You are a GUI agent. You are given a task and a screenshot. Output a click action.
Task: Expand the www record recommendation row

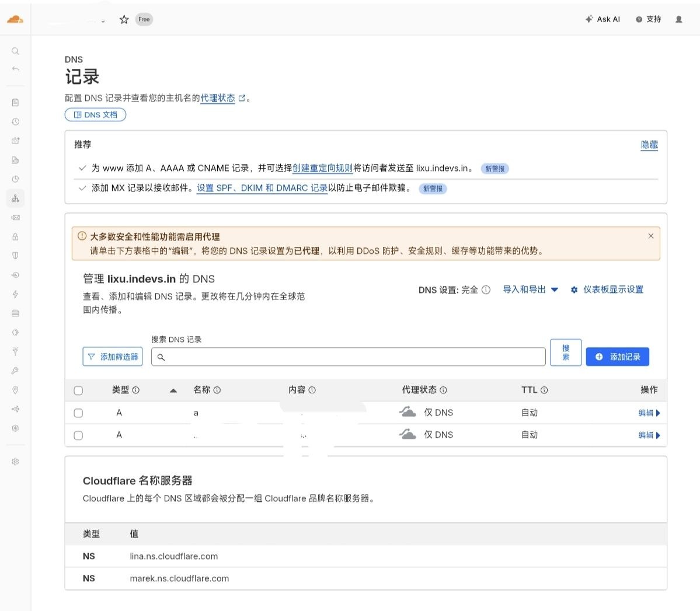click(x=82, y=168)
